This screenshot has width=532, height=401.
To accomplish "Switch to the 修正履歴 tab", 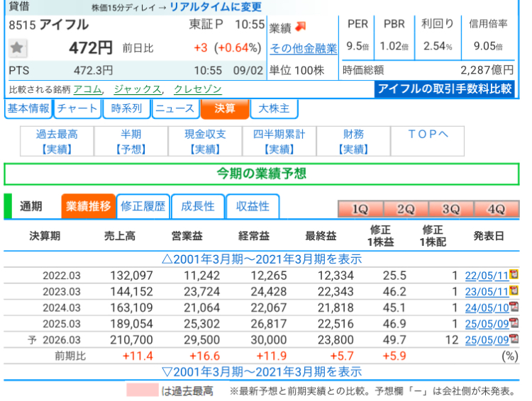I will (x=143, y=206).
